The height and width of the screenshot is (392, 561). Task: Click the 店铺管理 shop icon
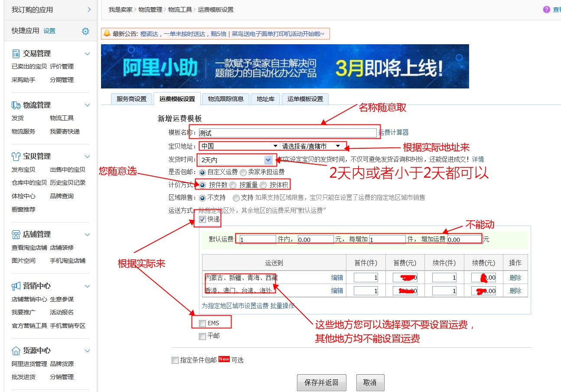[x=16, y=235]
